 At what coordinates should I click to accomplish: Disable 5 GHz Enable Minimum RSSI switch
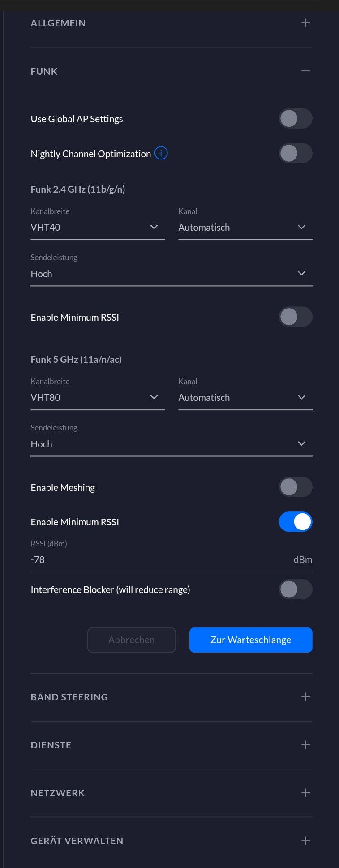(x=295, y=522)
